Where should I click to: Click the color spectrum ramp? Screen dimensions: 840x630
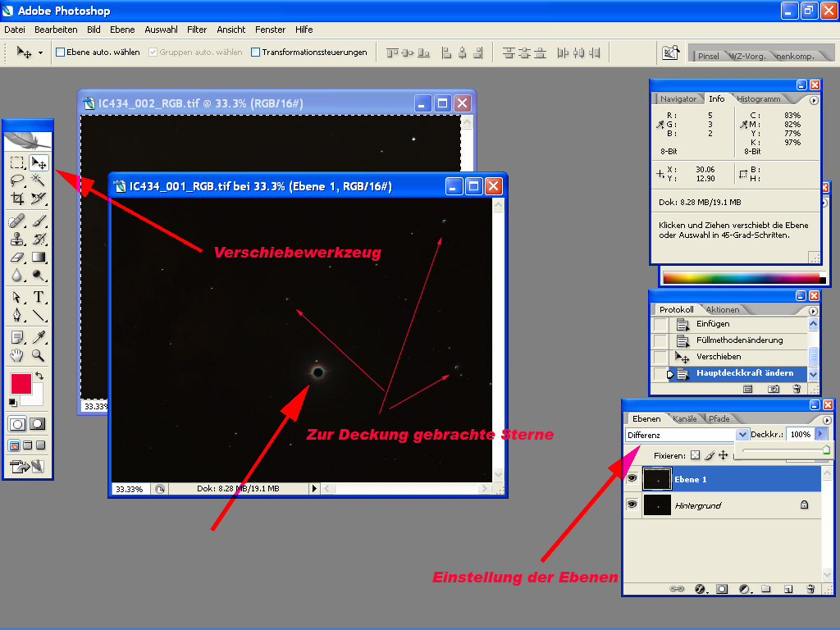[x=742, y=277]
